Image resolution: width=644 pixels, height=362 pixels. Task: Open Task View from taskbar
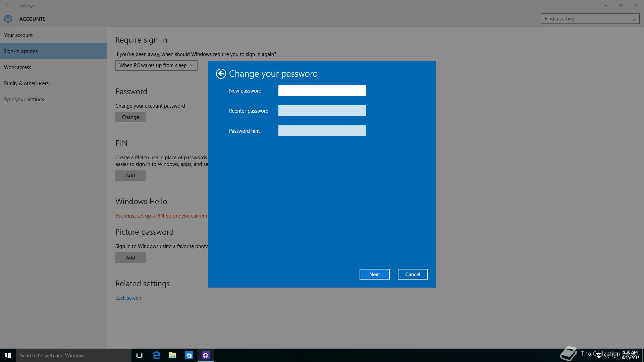140,355
